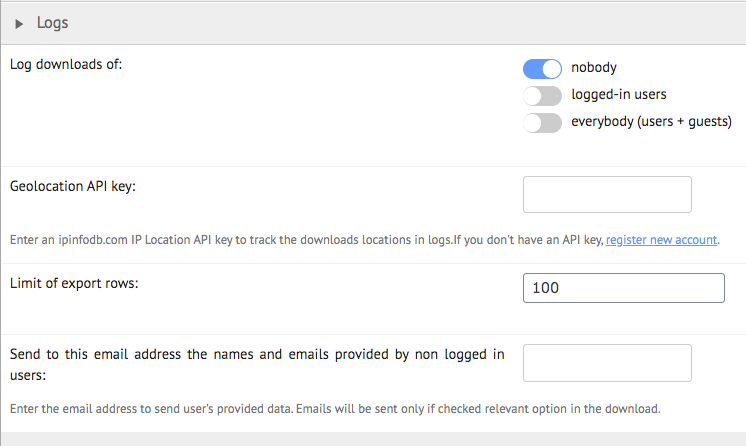This screenshot has height=446, width=746.
Task: Click the 'nobody' option label
Action: tap(594, 68)
